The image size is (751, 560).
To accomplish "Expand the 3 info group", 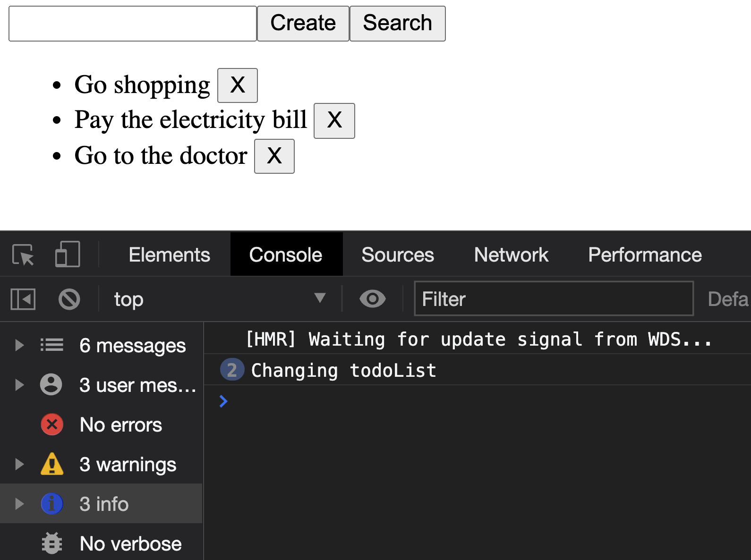I will tap(19, 504).
